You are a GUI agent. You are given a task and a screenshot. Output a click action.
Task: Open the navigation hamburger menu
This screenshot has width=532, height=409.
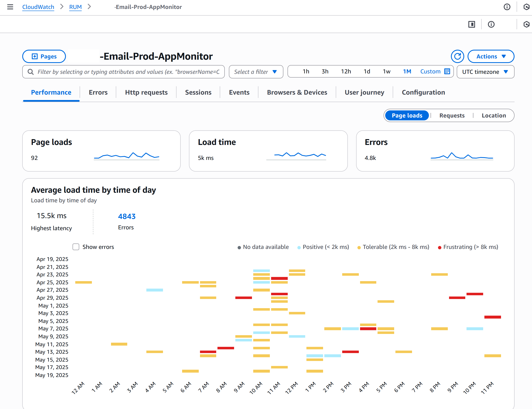pyautogui.click(x=10, y=7)
